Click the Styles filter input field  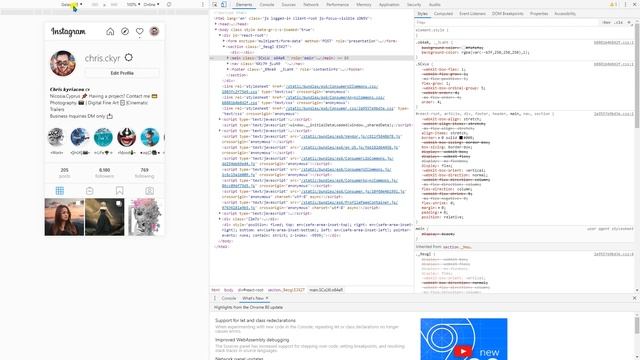coord(506,22)
